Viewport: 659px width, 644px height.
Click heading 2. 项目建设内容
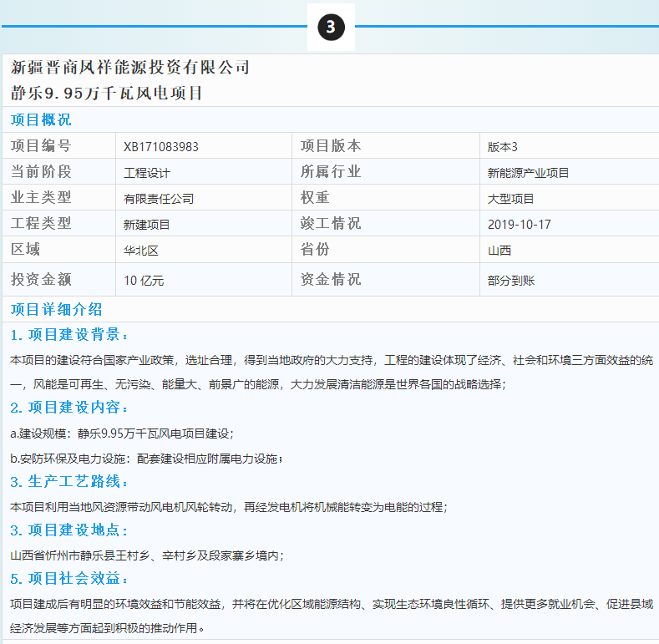tap(68, 408)
